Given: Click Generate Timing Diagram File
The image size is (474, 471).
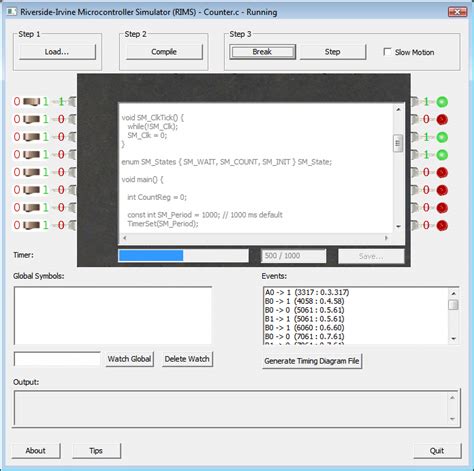Looking at the screenshot, I should [x=312, y=361].
